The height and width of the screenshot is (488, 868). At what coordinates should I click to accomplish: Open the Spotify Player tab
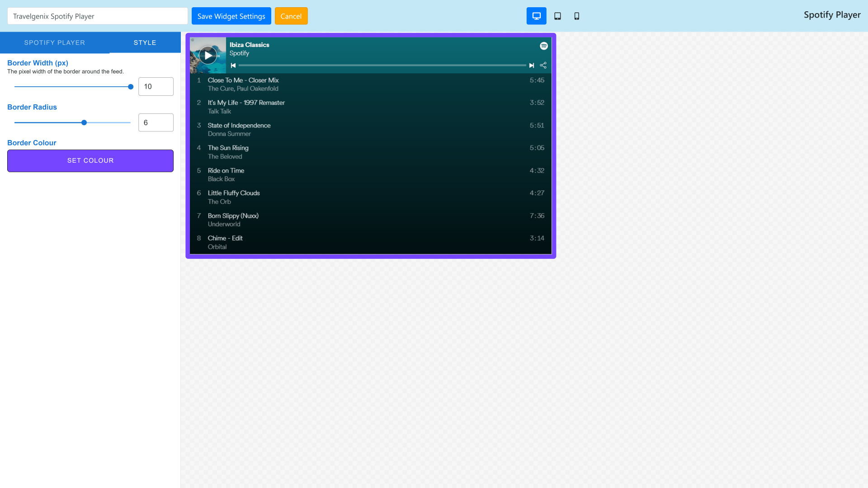[55, 42]
